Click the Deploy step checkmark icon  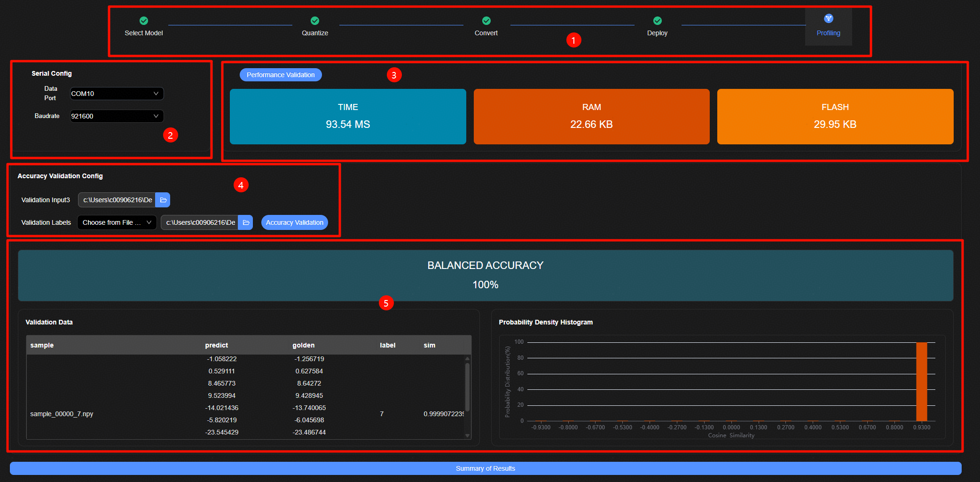click(x=657, y=21)
